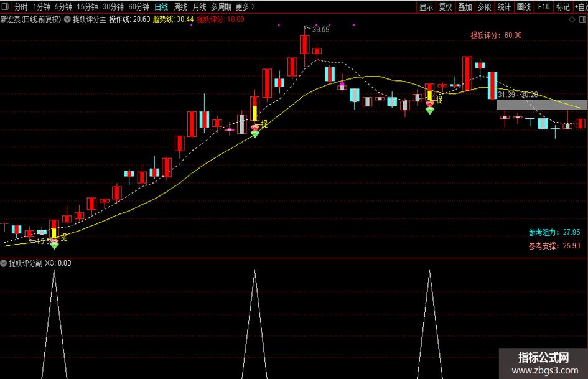Click 叠加 to overlay another stock

[465, 7]
